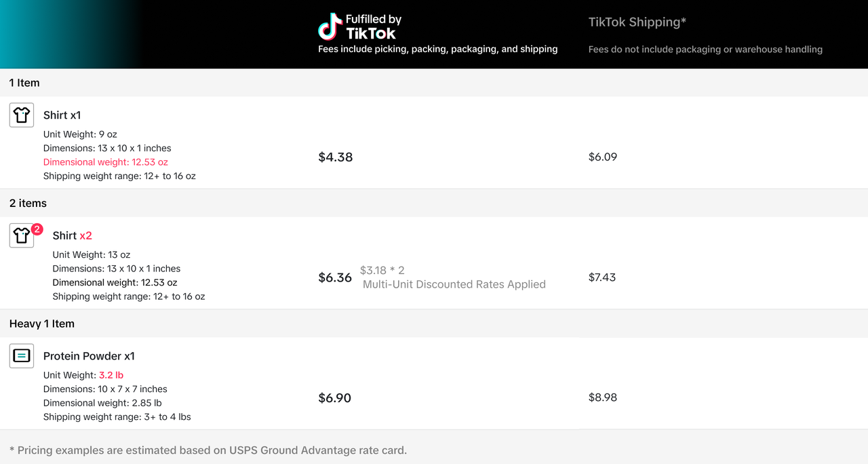Click the '2 items' section header
The image size is (868, 464).
click(x=28, y=203)
